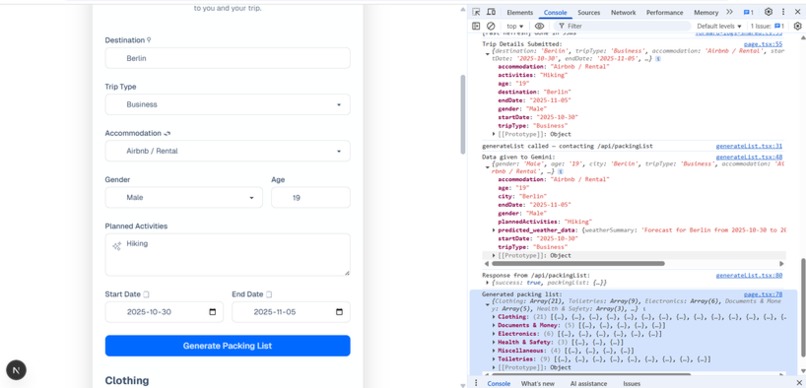The width and height of the screenshot is (806, 388).
Task: Click the Planned Activities text area
Action: [228, 255]
